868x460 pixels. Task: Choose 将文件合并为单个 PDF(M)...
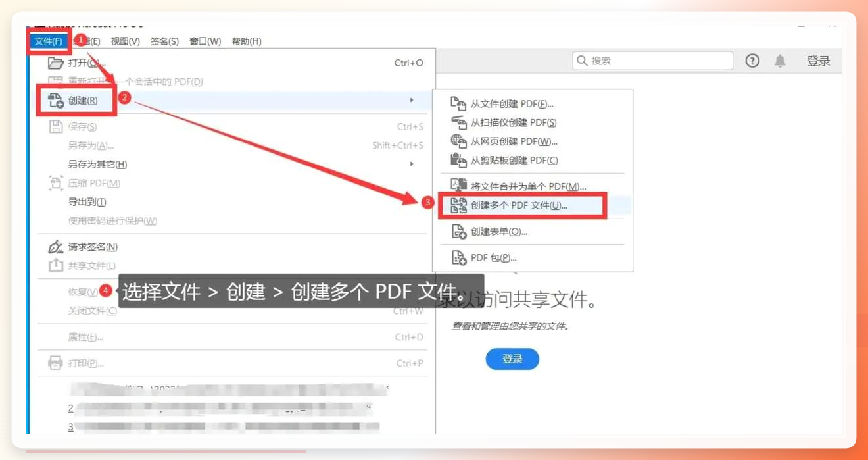[x=529, y=186]
